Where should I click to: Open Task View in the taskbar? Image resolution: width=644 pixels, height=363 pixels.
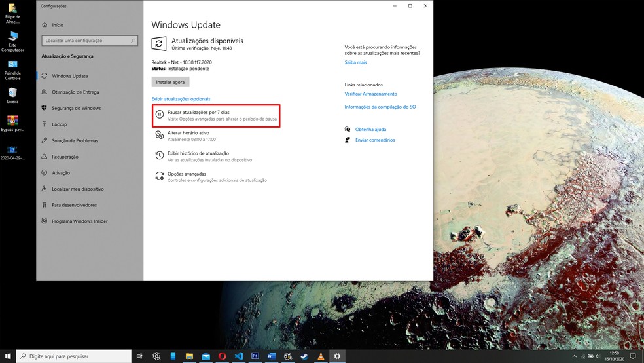click(139, 356)
